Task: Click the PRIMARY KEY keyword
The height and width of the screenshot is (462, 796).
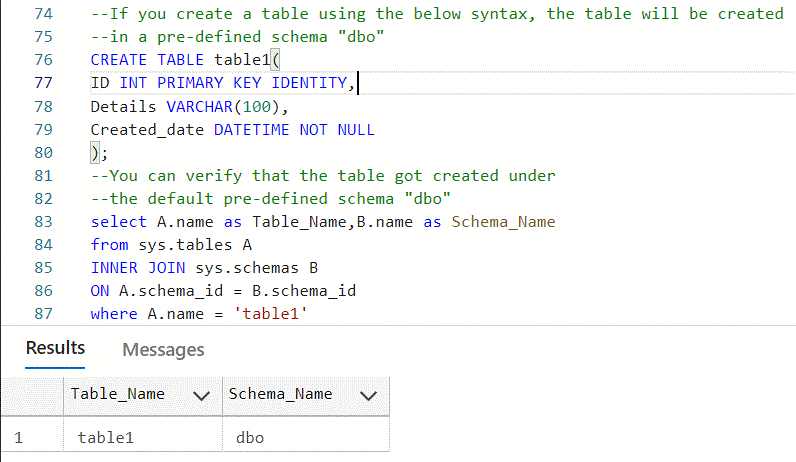Action: tap(209, 83)
